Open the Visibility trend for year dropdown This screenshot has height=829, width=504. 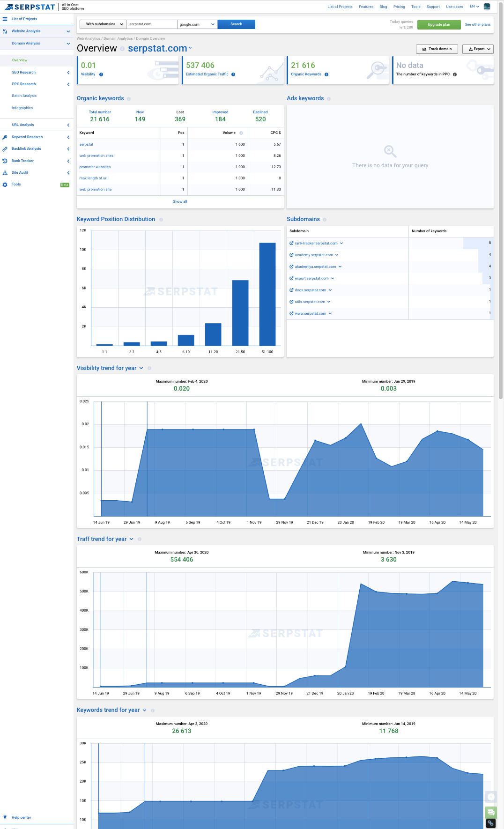point(141,368)
